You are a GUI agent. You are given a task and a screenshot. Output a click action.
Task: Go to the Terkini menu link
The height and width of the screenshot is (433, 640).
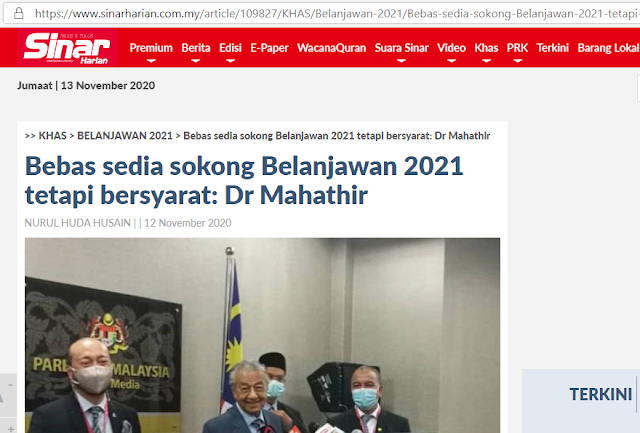pyautogui.click(x=552, y=48)
